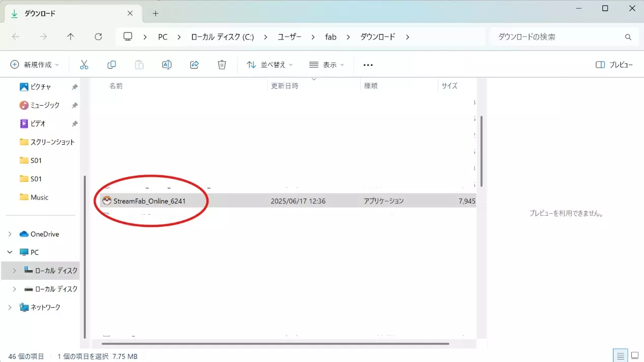Expand the OneDrive tree node
This screenshot has height=362, width=644.
pyautogui.click(x=10, y=234)
